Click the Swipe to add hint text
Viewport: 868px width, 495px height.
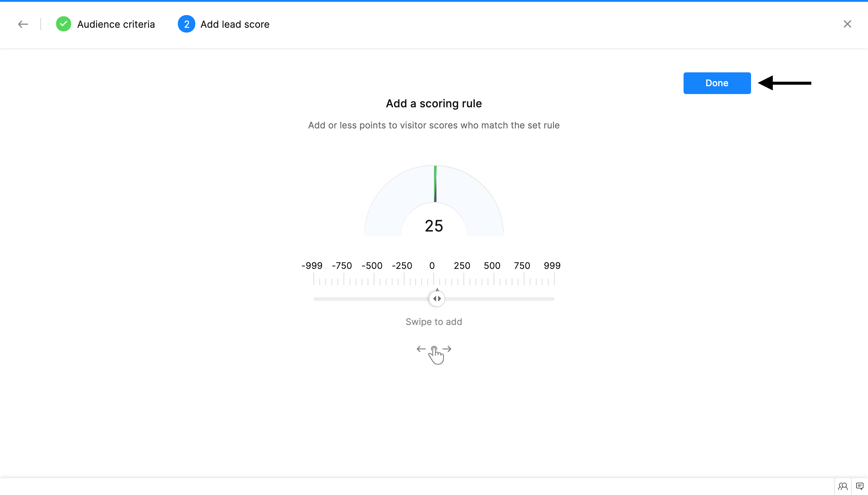(x=434, y=322)
